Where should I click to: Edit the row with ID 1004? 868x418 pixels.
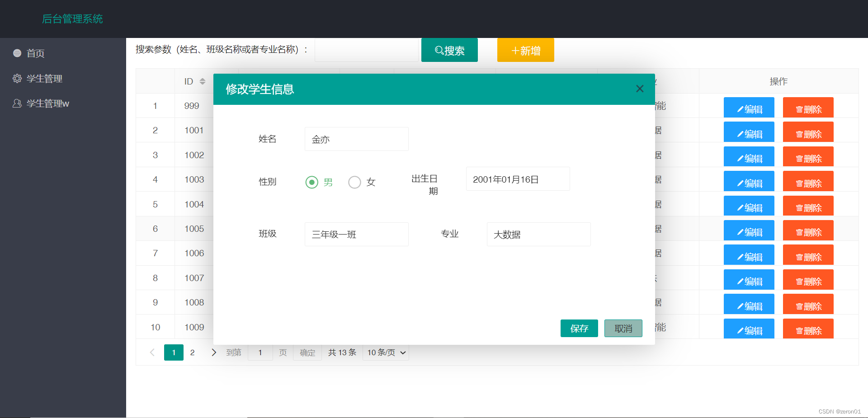tap(749, 206)
